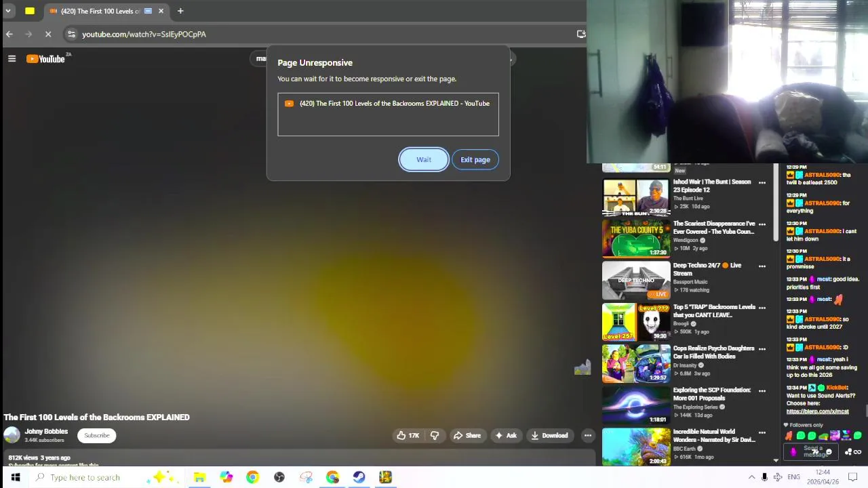Open the tab search dropdown arrow

[8, 11]
